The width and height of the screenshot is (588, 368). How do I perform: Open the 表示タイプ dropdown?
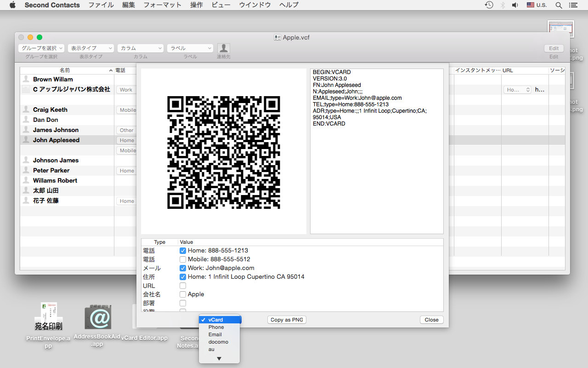click(91, 48)
